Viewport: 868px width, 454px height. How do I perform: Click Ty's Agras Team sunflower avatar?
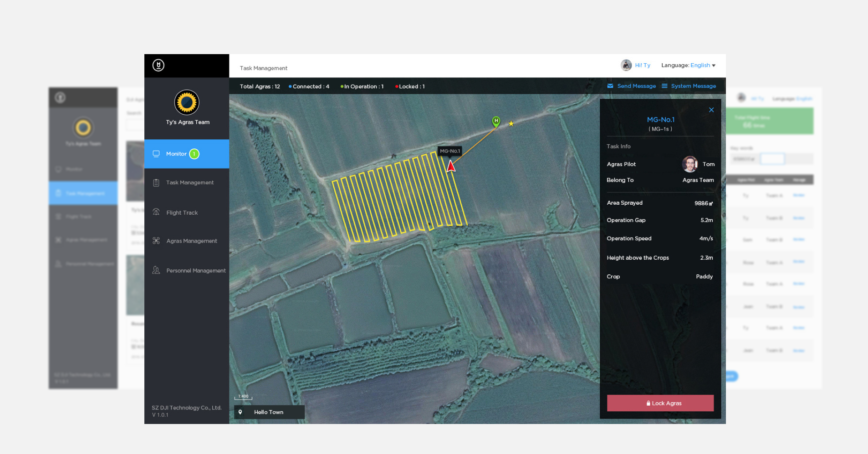point(187,102)
